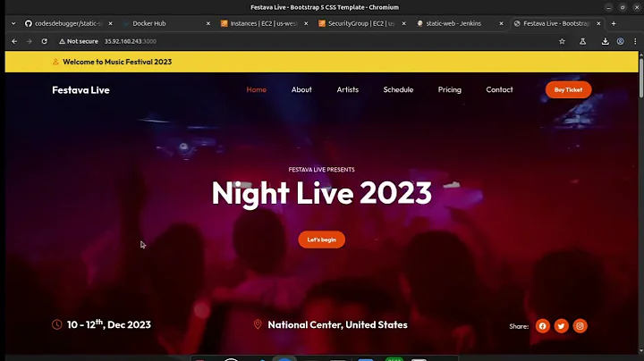The image size is (644, 361).
Task: Open the Chromium three-dot menu
Action: tap(635, 41)
